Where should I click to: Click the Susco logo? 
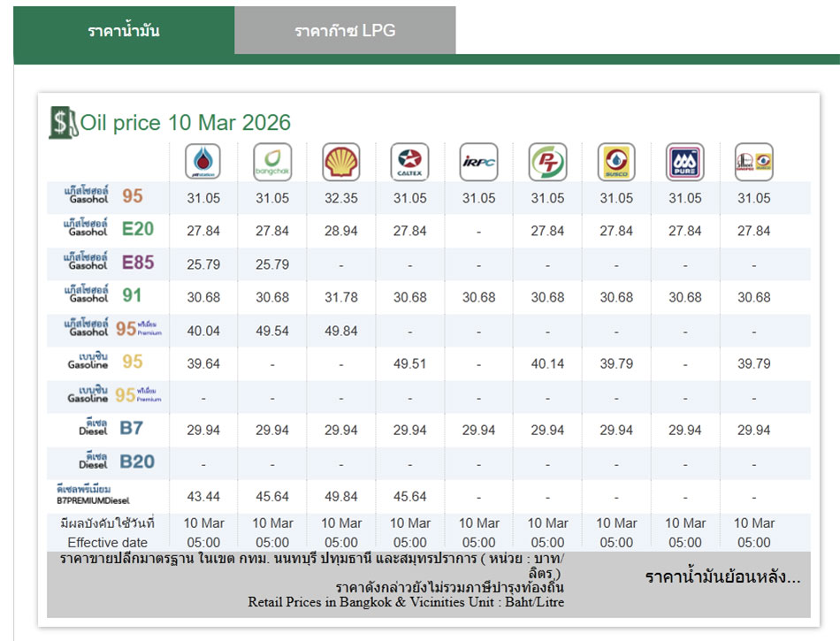click(616, 162)
